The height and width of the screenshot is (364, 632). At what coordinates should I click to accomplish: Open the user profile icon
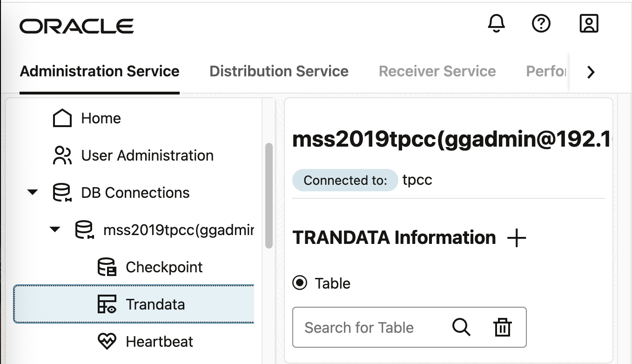(x=588, y=23)
